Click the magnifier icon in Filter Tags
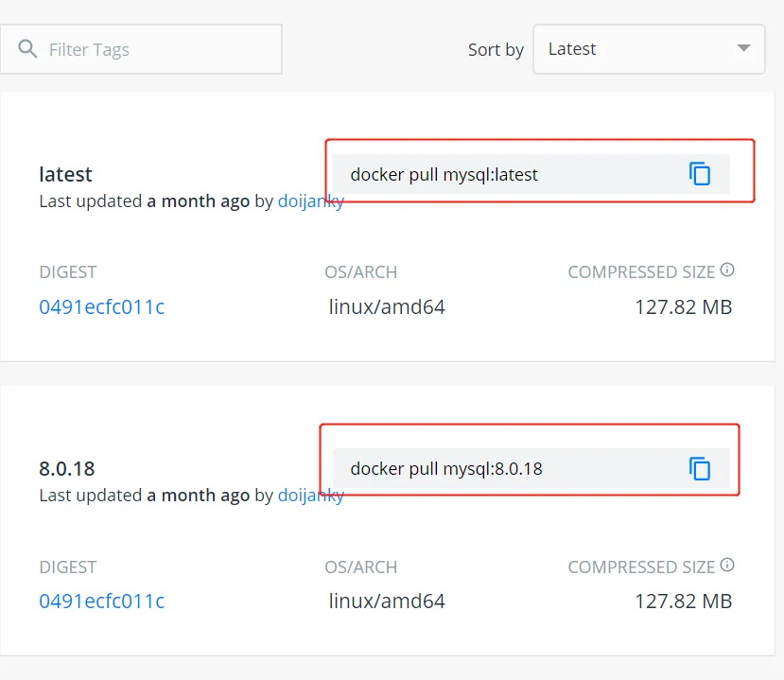This screenshot has width=784, height=680. (x=26, y=48)
